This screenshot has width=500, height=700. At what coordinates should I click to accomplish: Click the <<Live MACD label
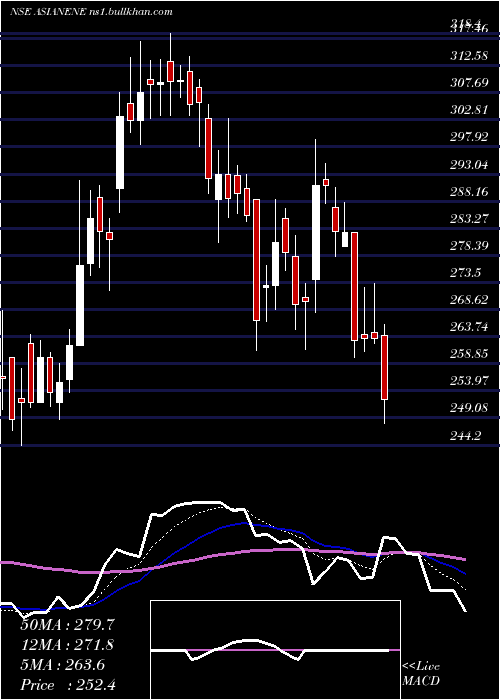tap(421, 674)
